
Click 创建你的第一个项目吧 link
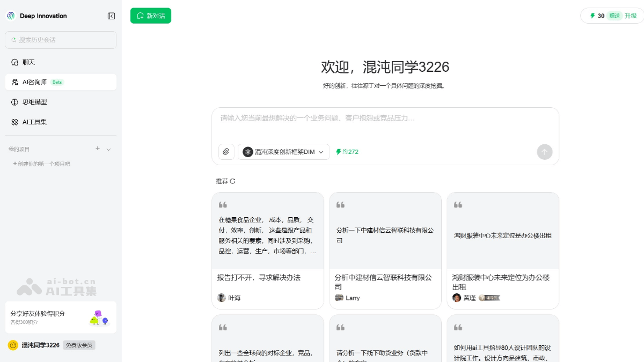41,164
